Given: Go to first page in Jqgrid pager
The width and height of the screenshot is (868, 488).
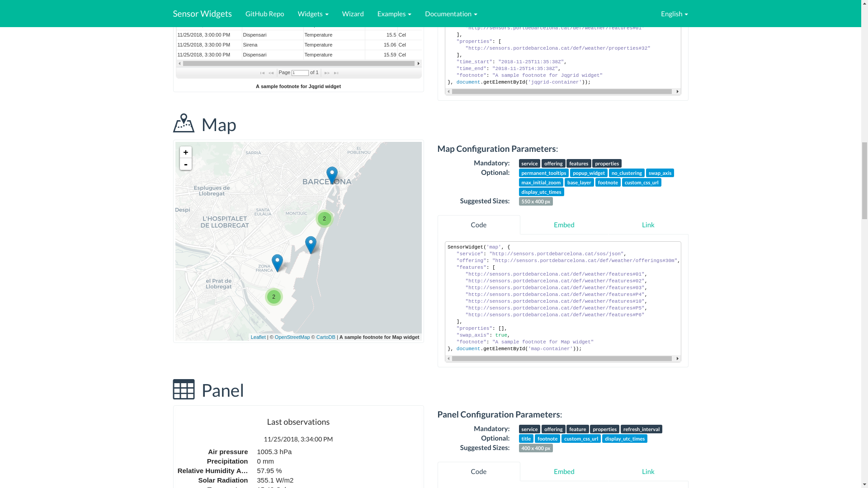Looking at the screenshot, I should click(x=262, y=73).
